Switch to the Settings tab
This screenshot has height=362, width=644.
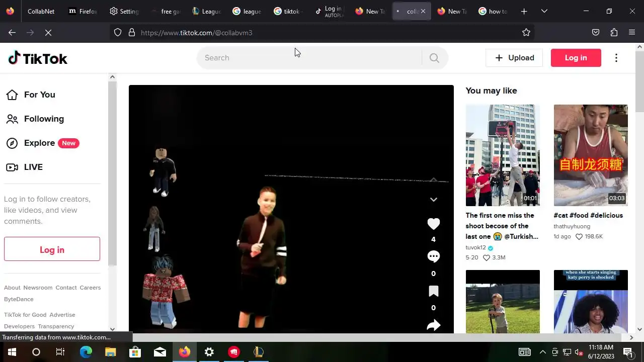click(x=124, y=11)
